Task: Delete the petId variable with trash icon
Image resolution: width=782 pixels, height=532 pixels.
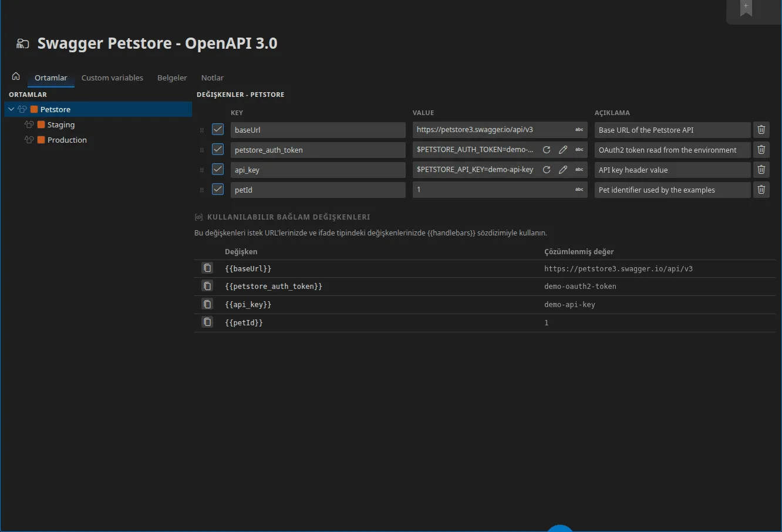Action: (x=761, y=190)
